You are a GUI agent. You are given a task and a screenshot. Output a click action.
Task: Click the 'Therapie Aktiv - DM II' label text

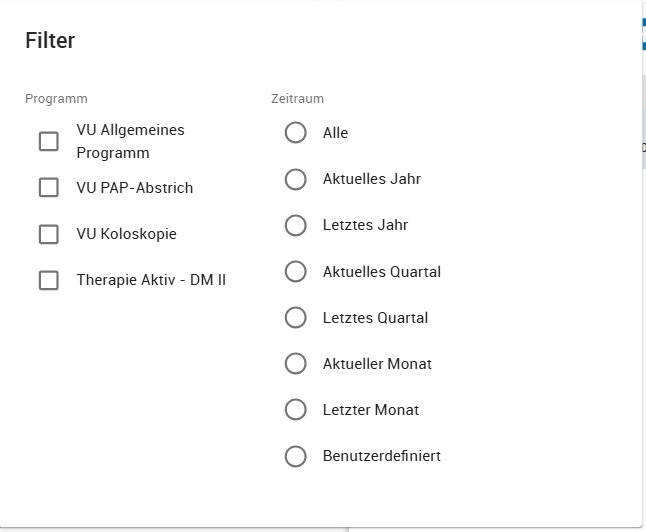click(151, 280)
